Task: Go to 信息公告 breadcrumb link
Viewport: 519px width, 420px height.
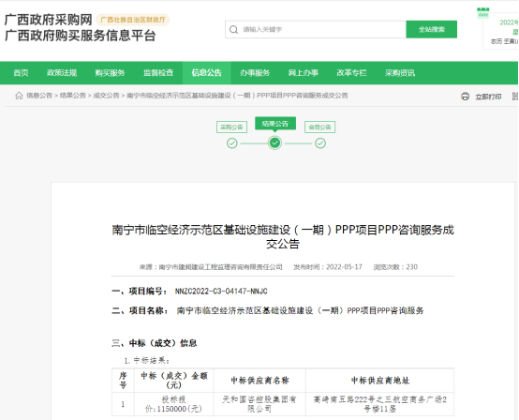Action: [39, 96]
